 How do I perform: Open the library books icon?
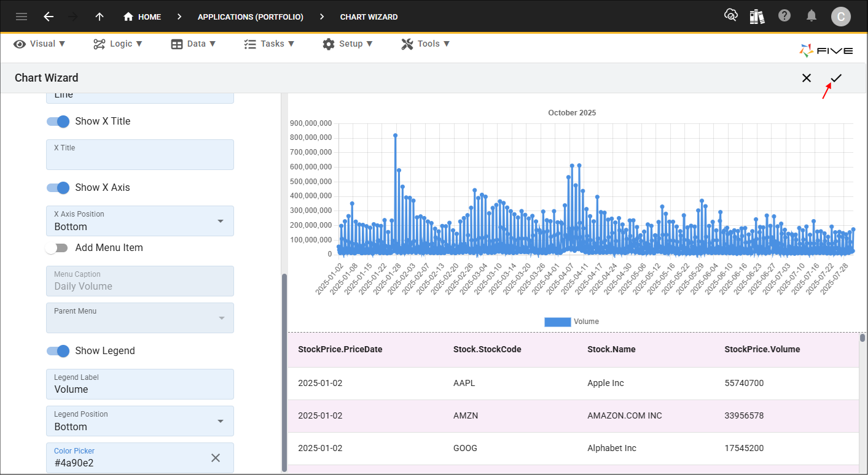757,16
